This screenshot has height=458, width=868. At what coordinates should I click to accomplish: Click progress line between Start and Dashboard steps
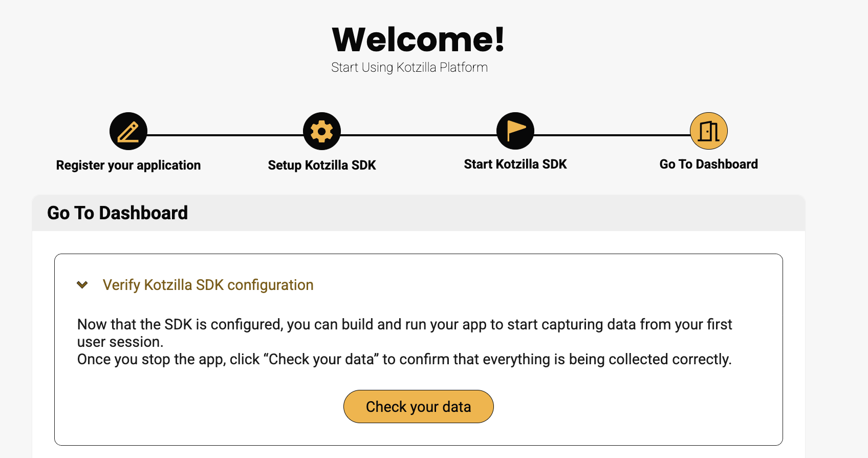(612, 135)
